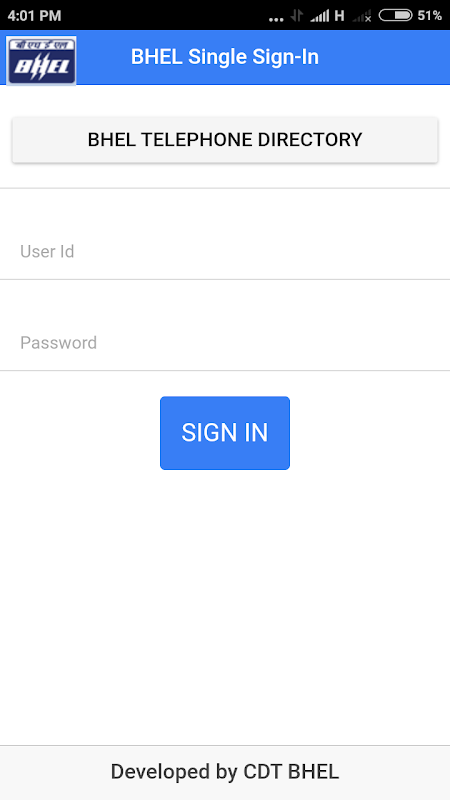Click the blue SIGN IN button

click(225, 433)
